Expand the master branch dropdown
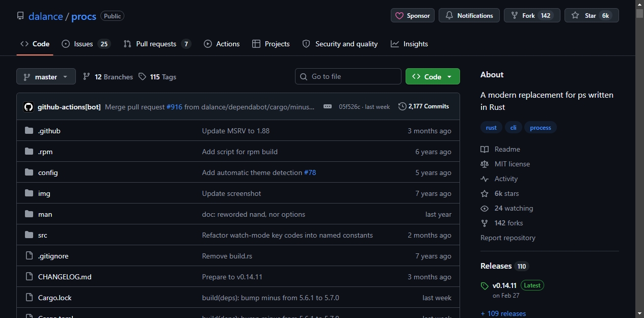 46,77
